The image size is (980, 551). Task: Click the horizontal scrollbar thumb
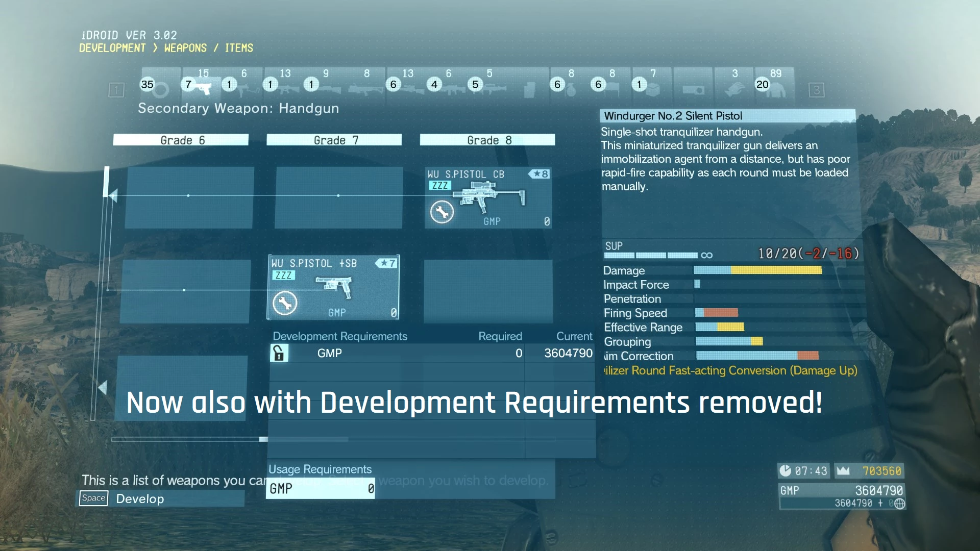coord(263,439)
